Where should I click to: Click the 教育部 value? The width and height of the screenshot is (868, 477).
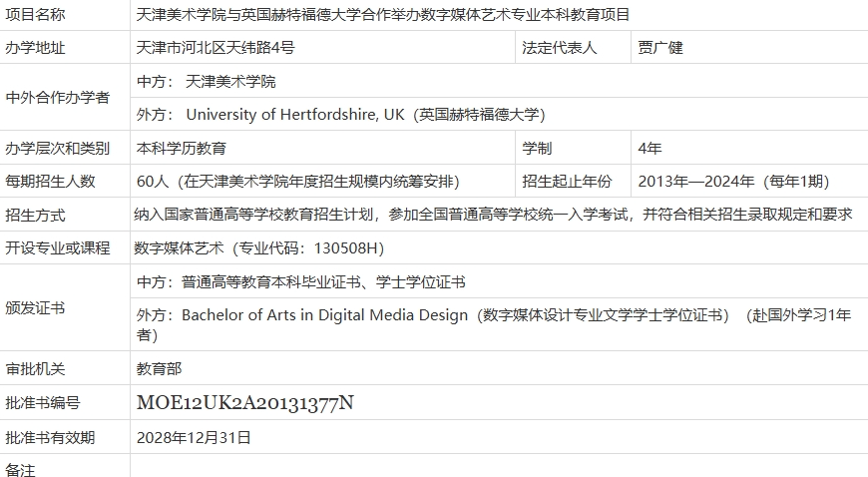coord(159,369)
